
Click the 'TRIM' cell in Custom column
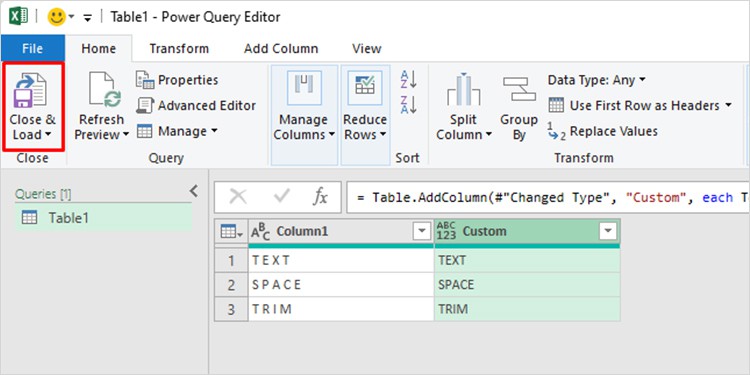pos(527,309)
